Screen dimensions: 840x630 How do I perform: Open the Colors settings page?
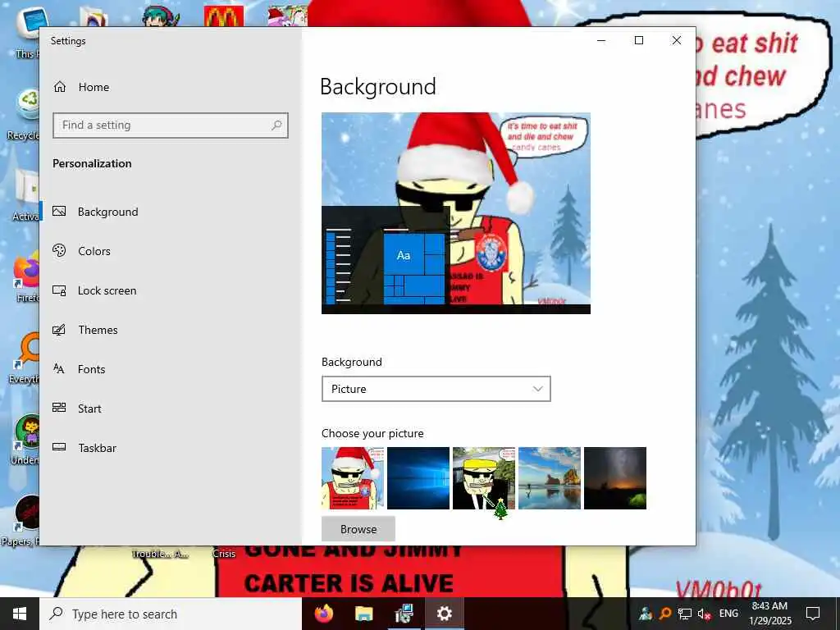pyautogui.click(x=171, y=251)
